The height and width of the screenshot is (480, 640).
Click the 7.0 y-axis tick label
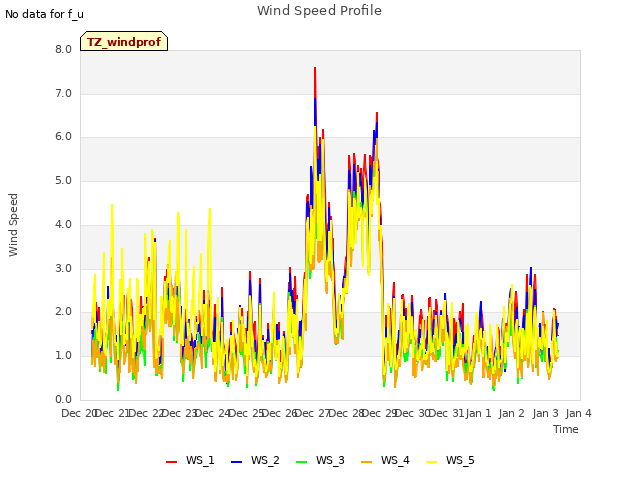tap(64, 93)
